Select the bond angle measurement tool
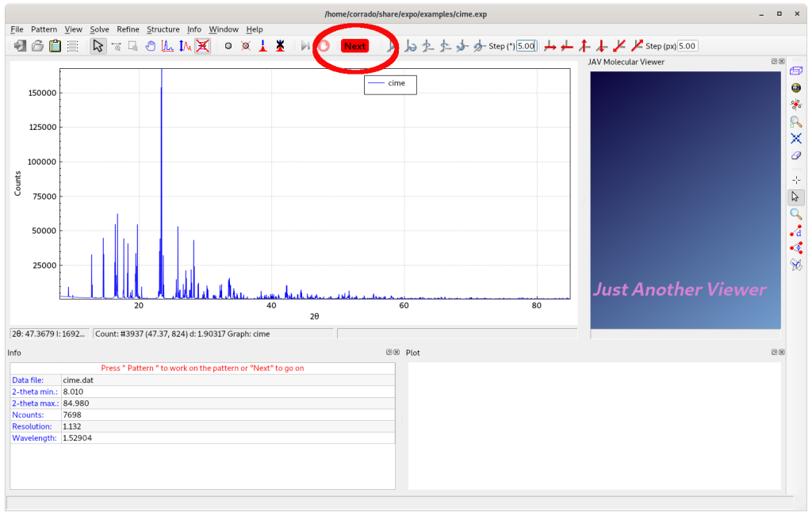Viewport: 812px width, 516px height. [796, 248]
